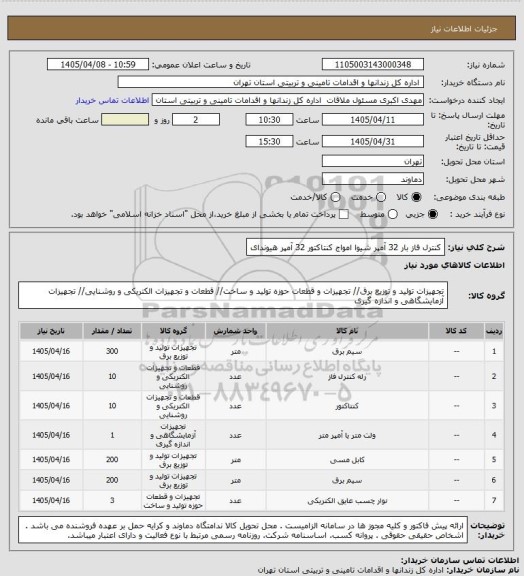This screenshot has height=576, width=524.
Task: Click the validity time field 15:30
Action: [269, 141]
